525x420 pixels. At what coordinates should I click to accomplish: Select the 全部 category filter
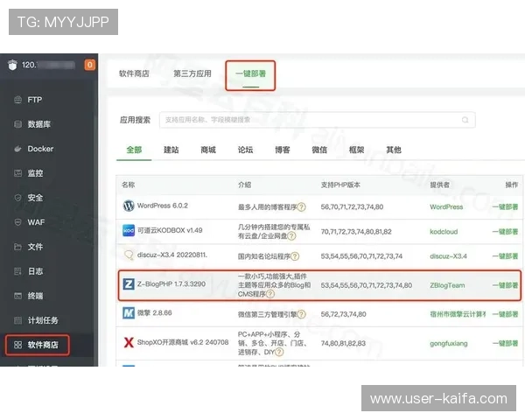[x=134, y=150]
